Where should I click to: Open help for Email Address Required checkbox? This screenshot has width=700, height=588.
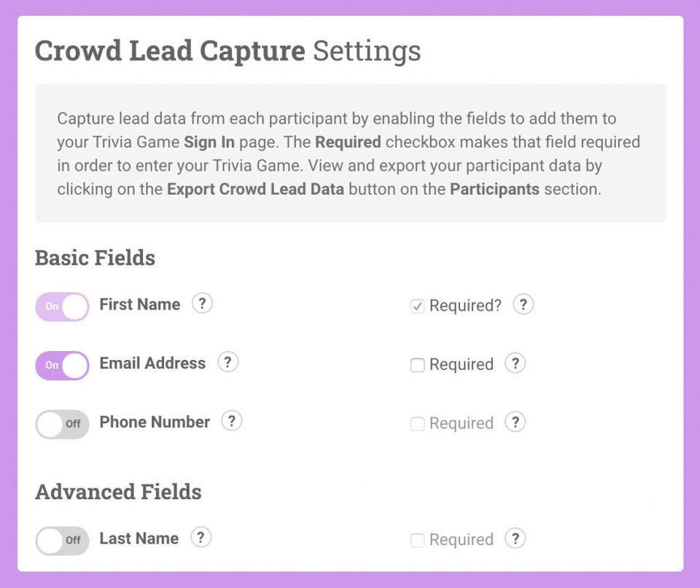pyautogui.click(x=516, y=363)
